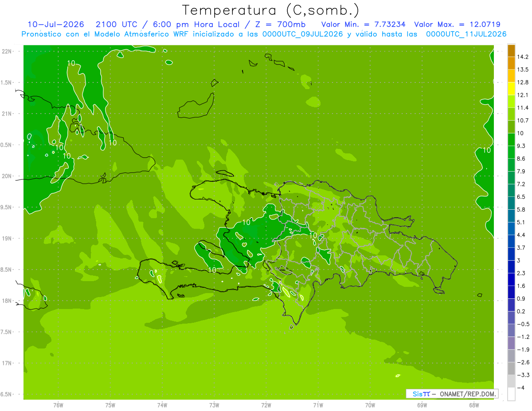
Task: Click the title "Temperatura (C,somb.)"
Action: (270, 10)
